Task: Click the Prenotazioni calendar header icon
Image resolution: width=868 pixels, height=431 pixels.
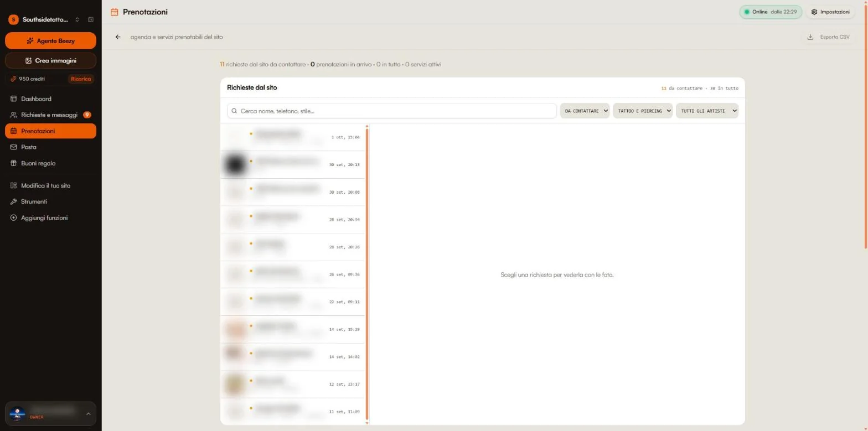Action: [x=115, y=12]
